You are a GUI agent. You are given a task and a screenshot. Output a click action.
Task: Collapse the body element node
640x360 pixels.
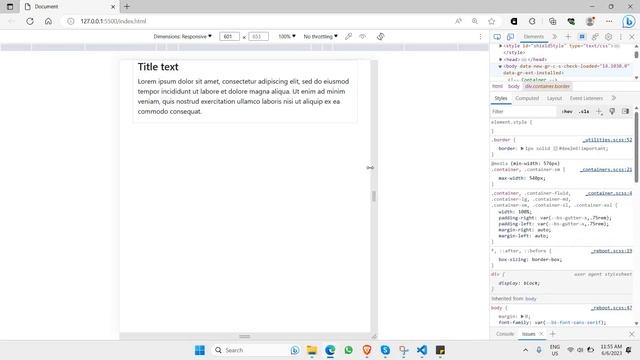(x=500, y=66)
